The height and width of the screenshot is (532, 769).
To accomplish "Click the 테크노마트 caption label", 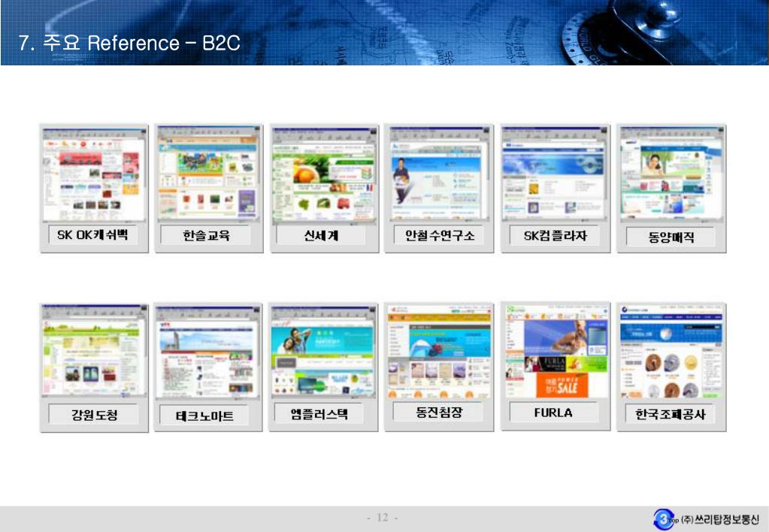I will coord(204,416).
